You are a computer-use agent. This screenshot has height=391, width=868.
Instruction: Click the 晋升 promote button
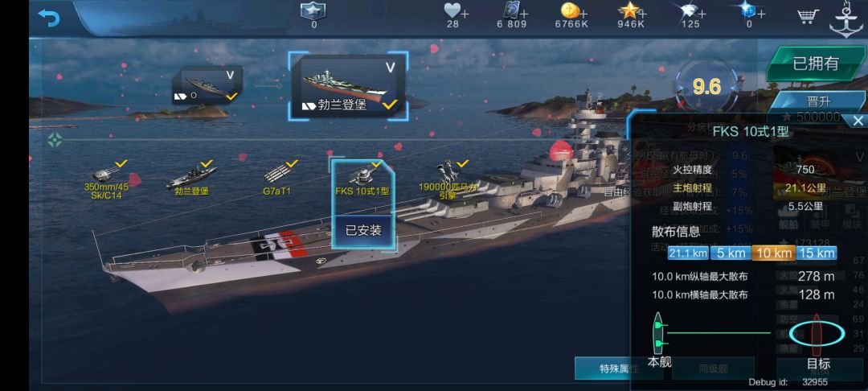click(816, 102)
